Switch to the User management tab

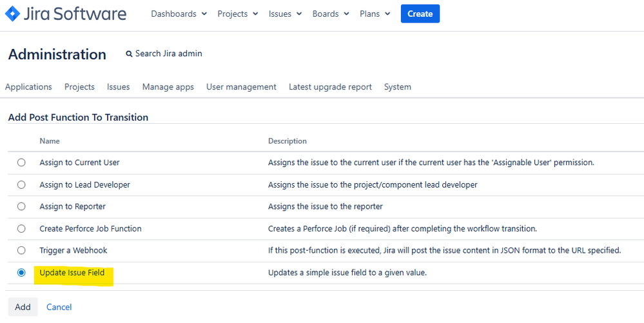click(x=241, y=86)
